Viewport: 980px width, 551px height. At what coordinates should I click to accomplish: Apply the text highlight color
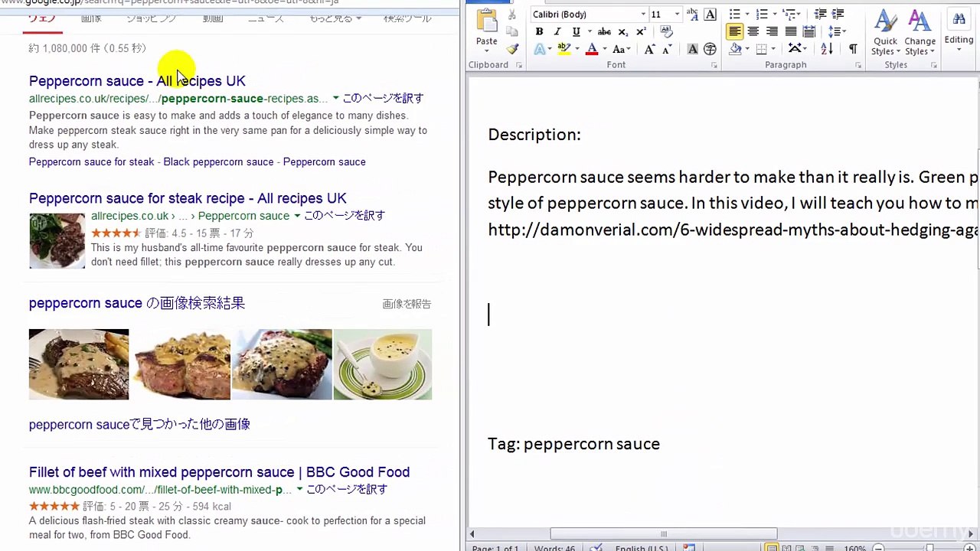point(563,49)
